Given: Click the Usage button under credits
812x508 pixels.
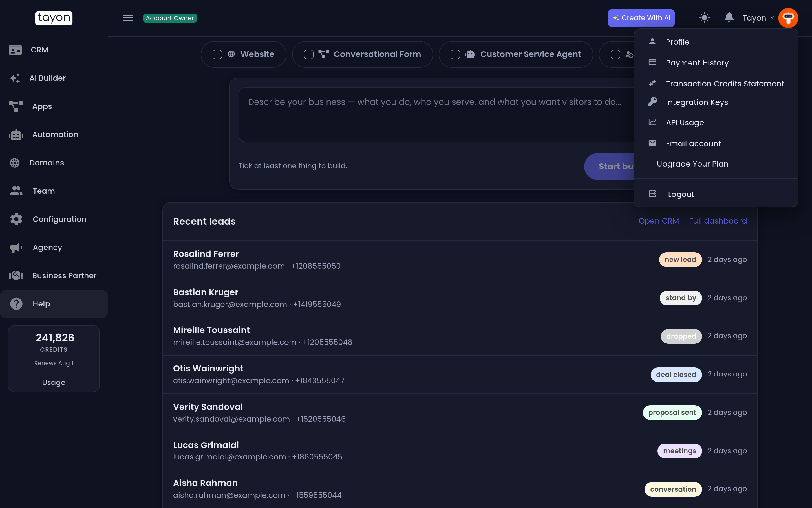Looking at the screenshot, I should point(54,382).
